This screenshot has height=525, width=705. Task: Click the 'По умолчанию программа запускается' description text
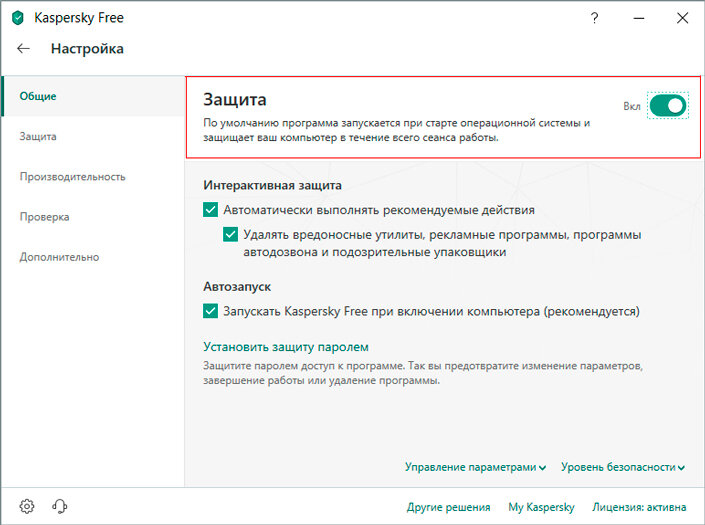pyautogui.click(x=397, y=130)
